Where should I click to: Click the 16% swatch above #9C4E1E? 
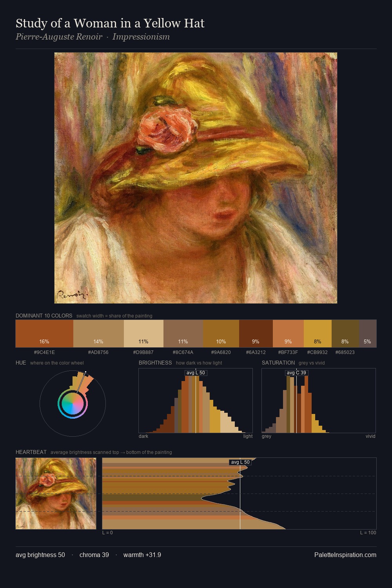point(44,334)
